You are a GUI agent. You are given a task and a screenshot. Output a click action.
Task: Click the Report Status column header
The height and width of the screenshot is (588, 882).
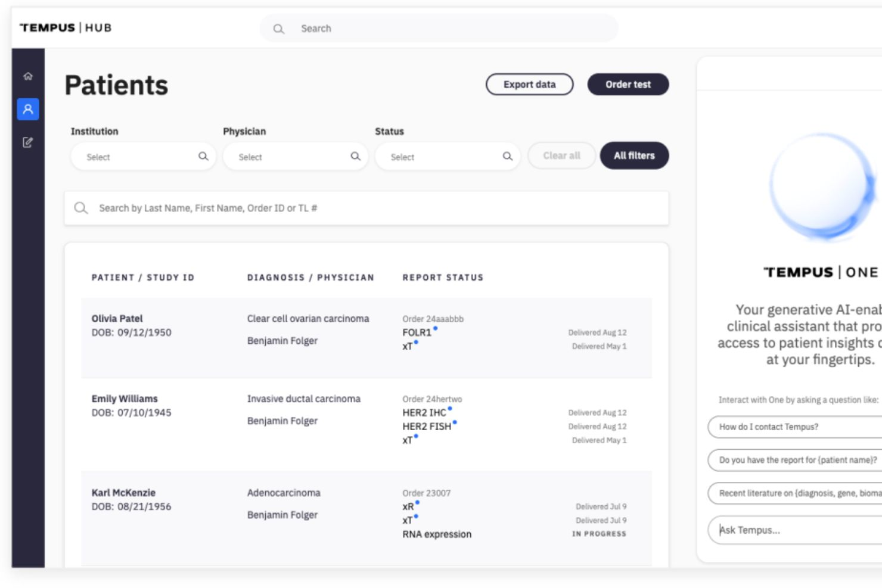coord(443,278)
